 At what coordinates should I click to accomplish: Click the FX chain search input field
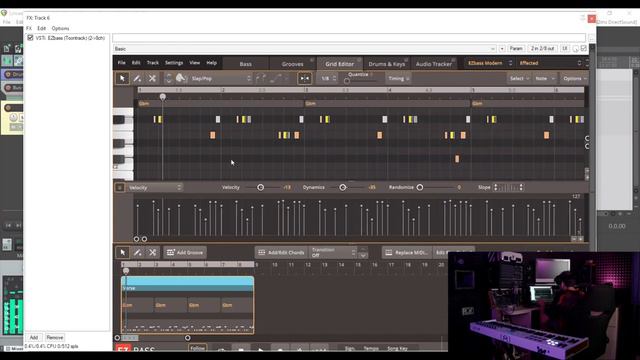click(349, 38)
